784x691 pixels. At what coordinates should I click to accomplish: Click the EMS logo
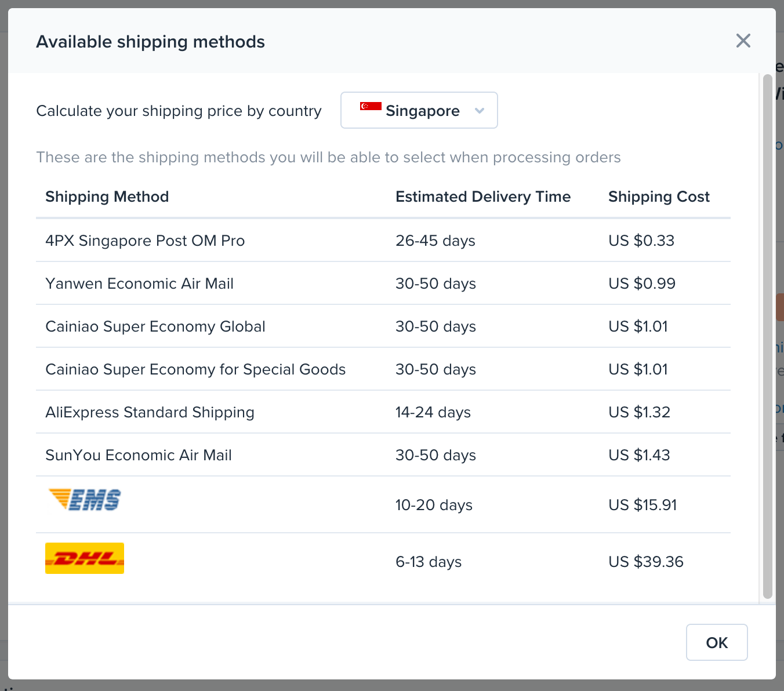[x=85, y=500]
